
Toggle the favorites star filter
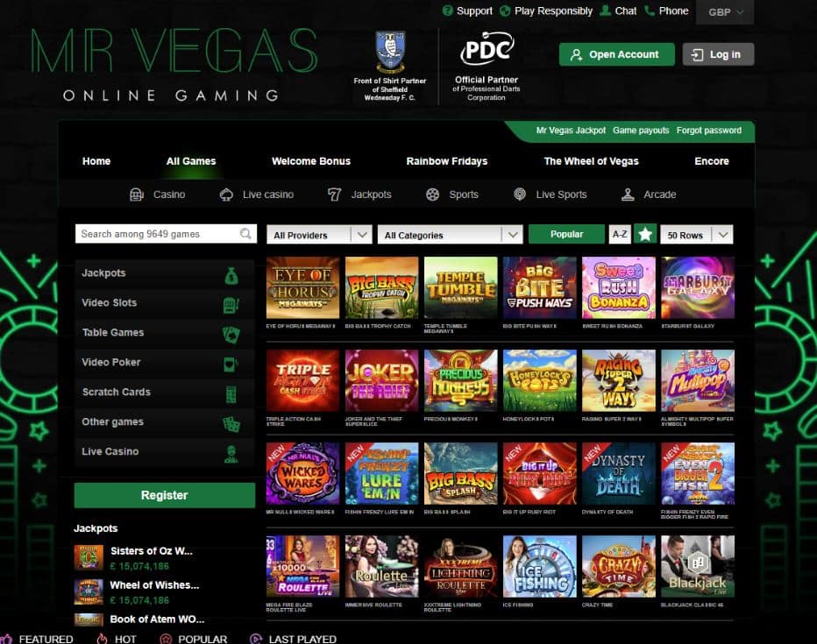(x=645, y=234)
